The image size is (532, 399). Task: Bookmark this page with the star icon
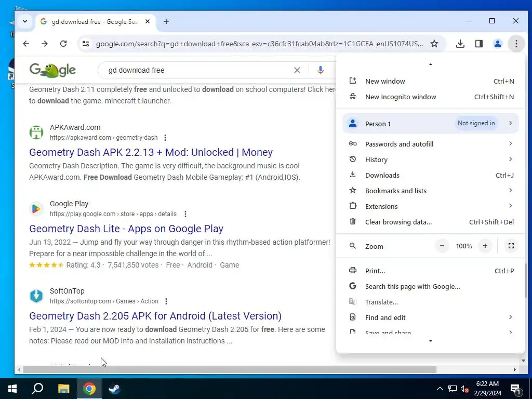[434, 44]
